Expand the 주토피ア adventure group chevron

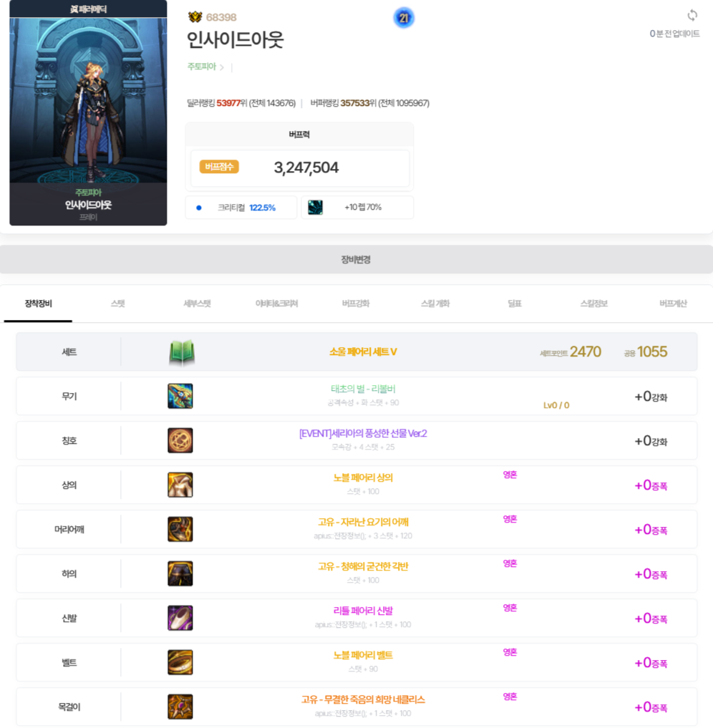click(222, 67)
